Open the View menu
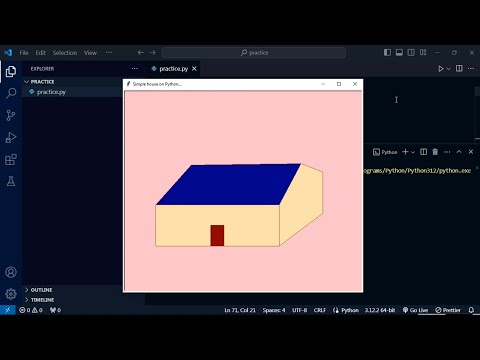Viewport: 480px width, 360px height. pos(90,53)
